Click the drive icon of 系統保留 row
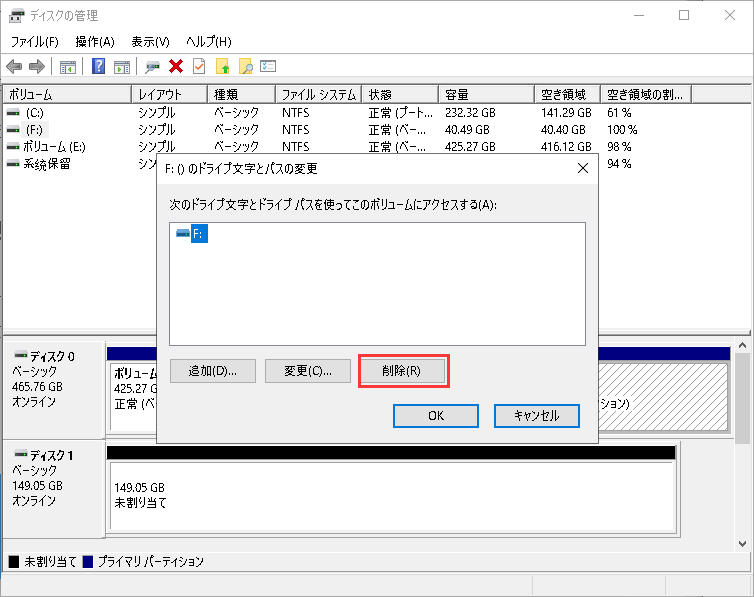The height and width of the screenshot is (597, 754). coord(13,164)
